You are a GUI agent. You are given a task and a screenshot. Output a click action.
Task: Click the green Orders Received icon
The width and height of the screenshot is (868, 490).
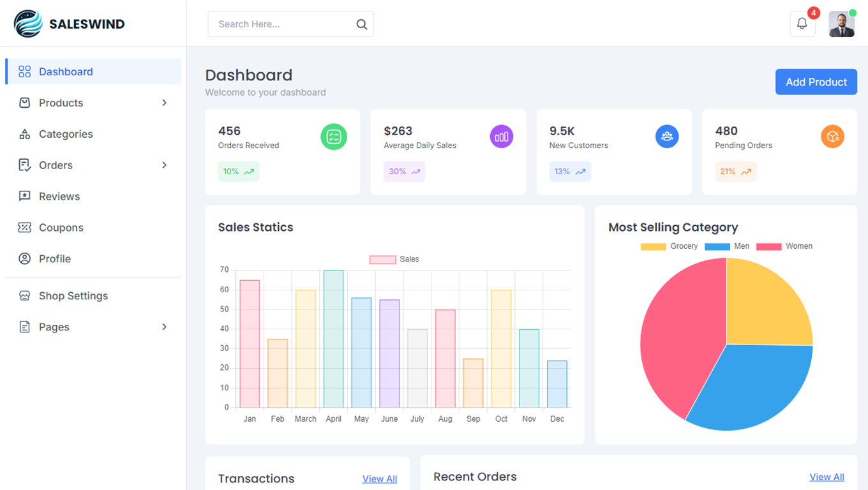point(333,137)
